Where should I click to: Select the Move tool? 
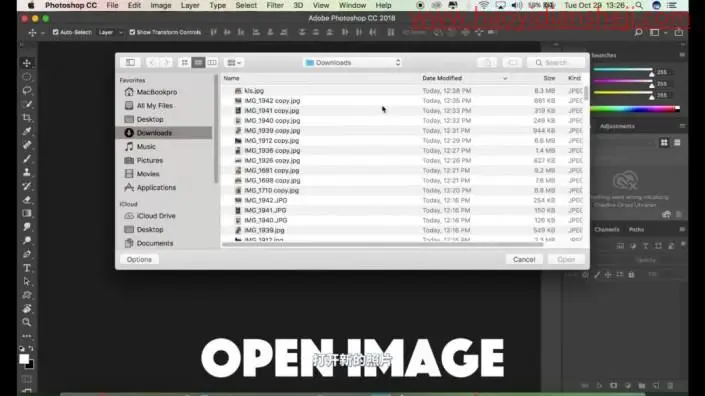[27, 63]
